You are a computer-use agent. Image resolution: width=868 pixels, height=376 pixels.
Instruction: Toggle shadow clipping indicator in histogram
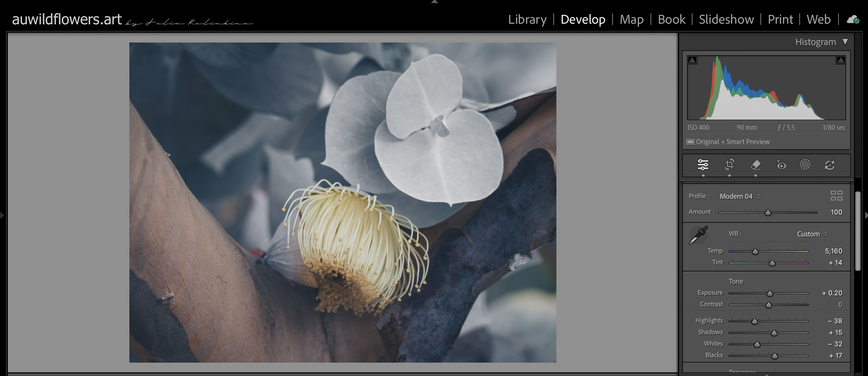692,60
